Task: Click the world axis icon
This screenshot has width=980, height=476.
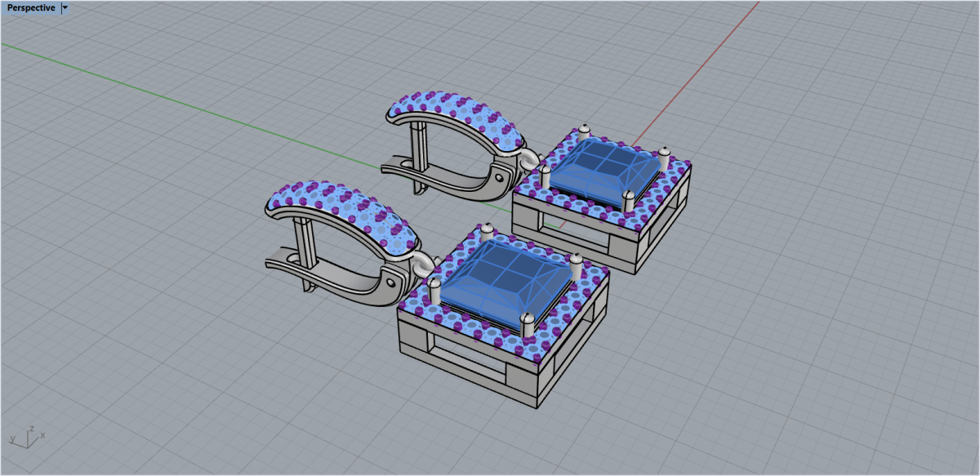Action: [x=26, y=438]
